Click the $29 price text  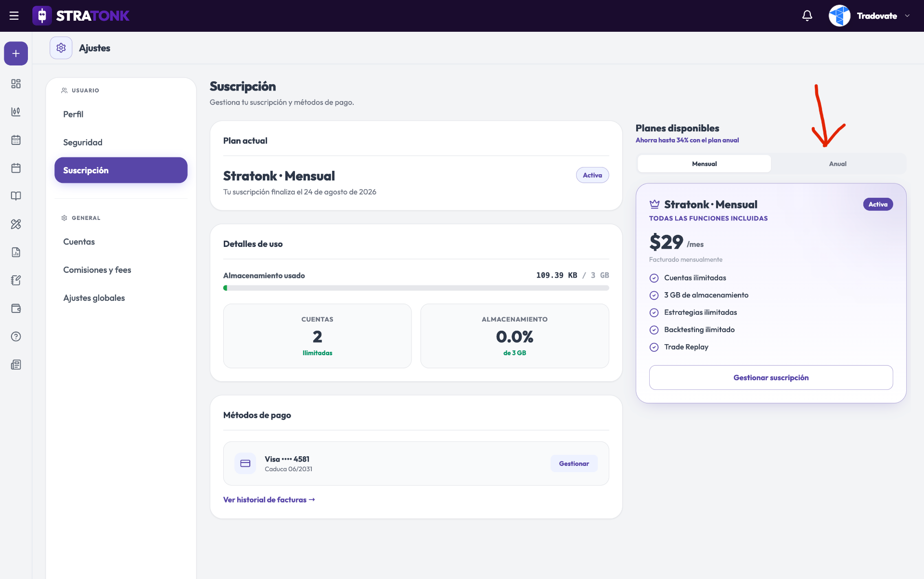coord(666,242)
